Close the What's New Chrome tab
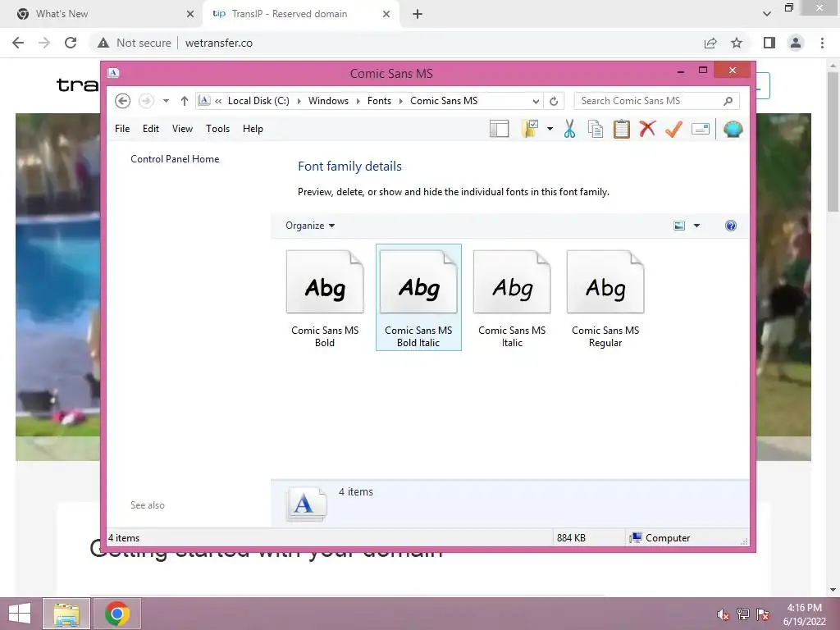 (189, 14)
